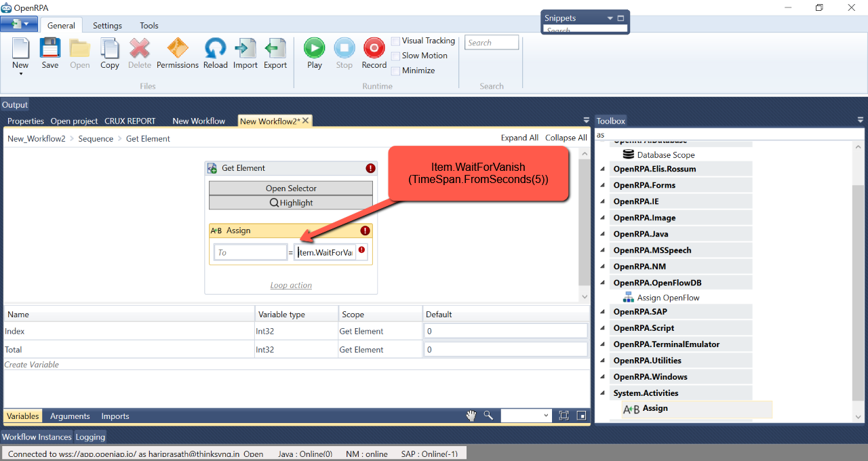This screenshot has height=461, width=868.
Task: Click the Sequence breadcrumb
Action: pyautogui.click(x=95, y=138)
